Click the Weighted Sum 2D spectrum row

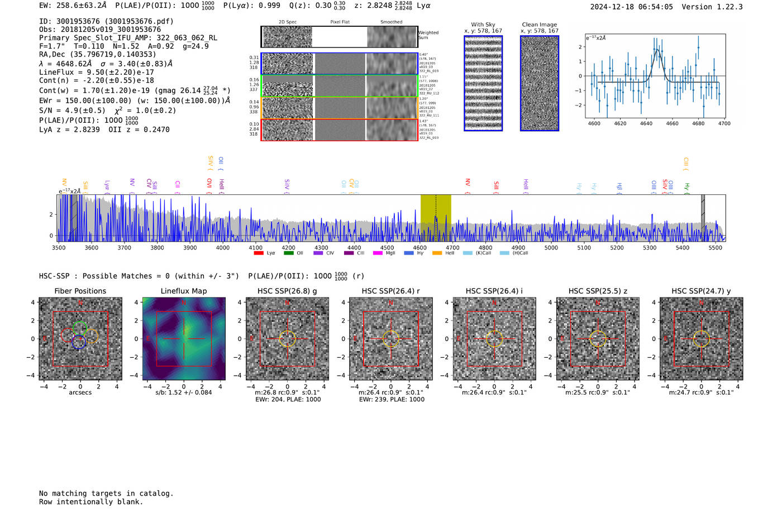click(x=340, y=37)
